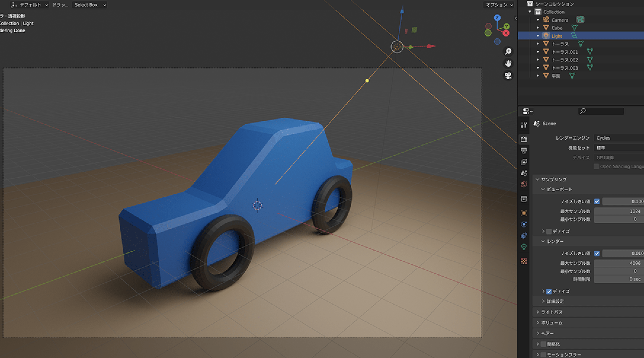Screen dimensions: 644x358
Task: Select the Cube object in the outliner
Action: pos(557,28)
